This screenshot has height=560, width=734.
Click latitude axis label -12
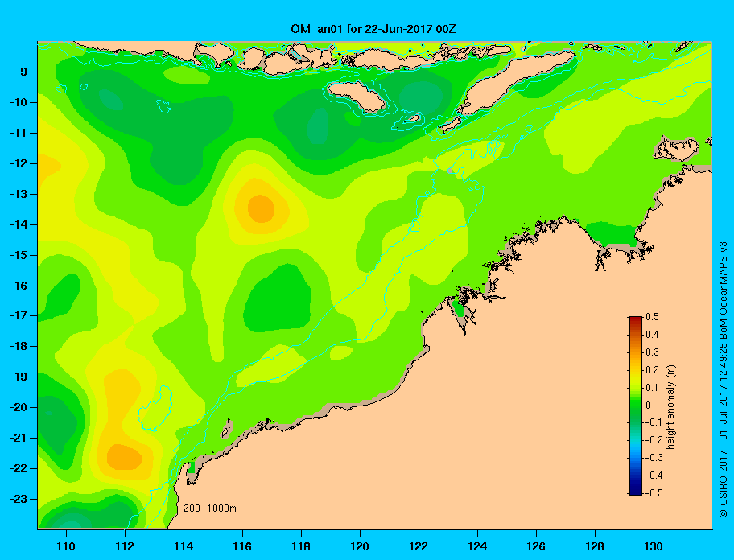click(x=19, y=164)
